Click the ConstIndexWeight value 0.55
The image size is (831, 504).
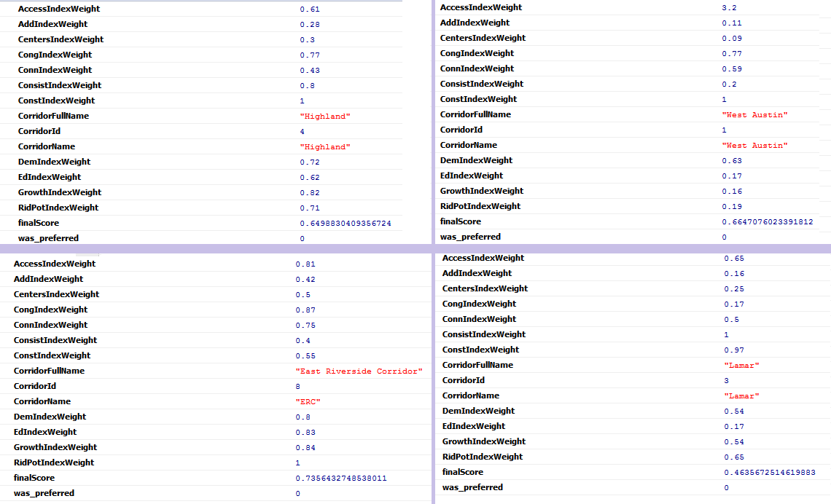(305, 356)
